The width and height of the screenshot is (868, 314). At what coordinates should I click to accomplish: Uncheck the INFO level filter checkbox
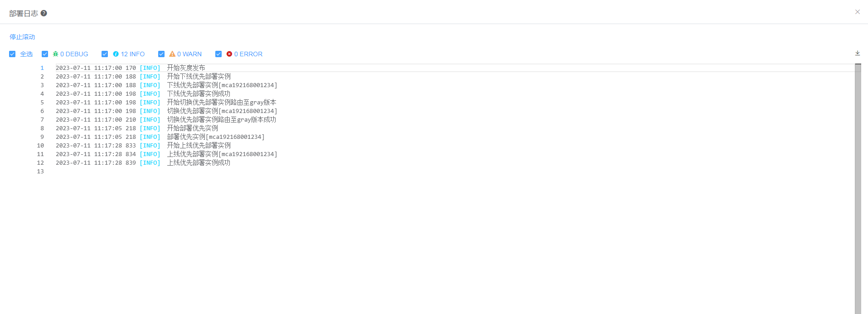point(105,54)
